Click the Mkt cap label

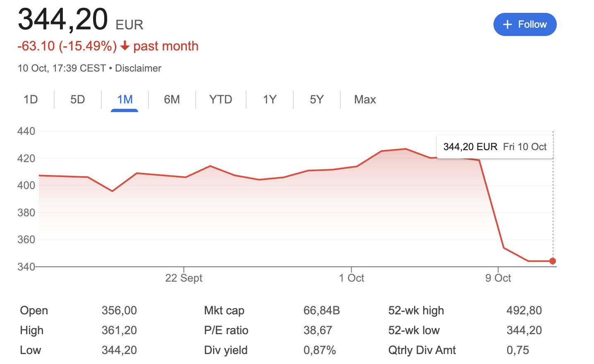(224, 311)
